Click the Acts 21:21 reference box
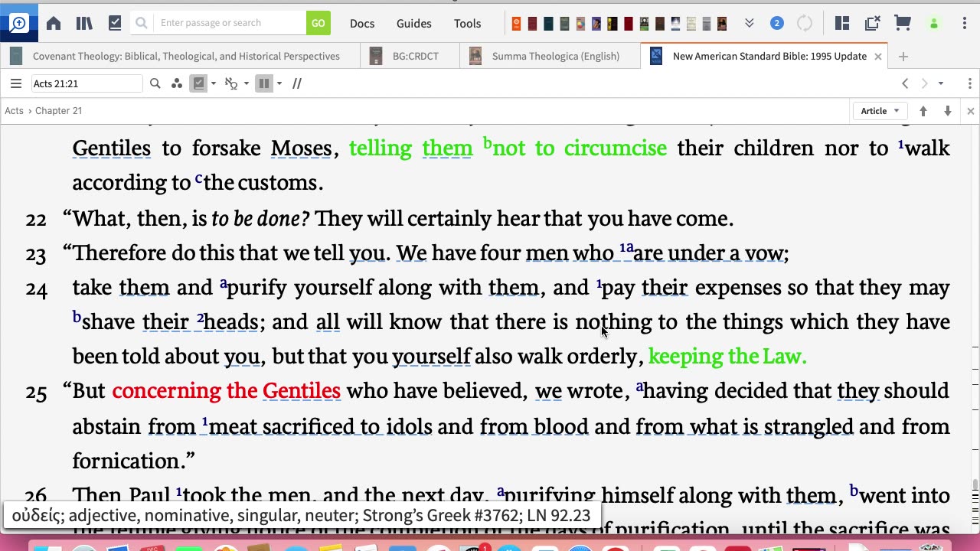Viewport: 980px width, 551px height. 87,83
